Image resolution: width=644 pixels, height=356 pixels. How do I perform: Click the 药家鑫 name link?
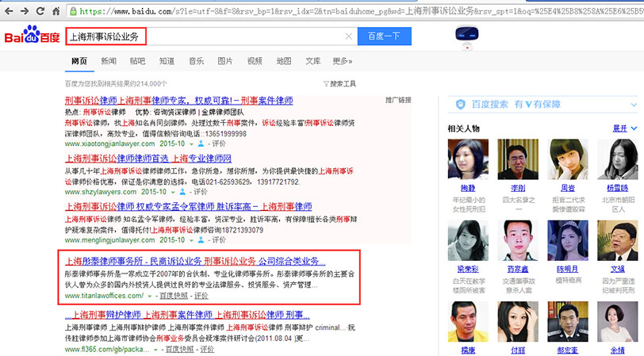[518, 270]
